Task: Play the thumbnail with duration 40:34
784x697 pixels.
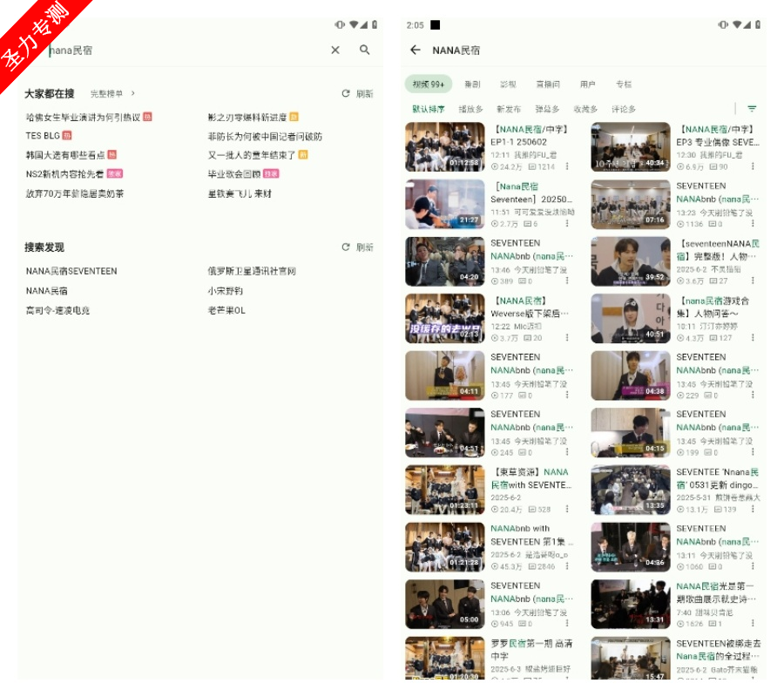Action: tap(631, 147)
